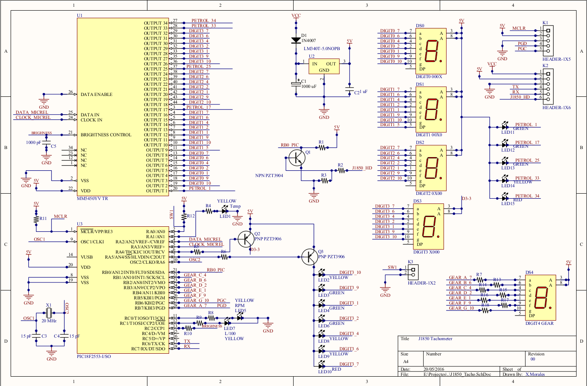Select the R11 pull-up resistor symbol
The height and width of the screenshot is (386, 588).
[x=37, y=220]
